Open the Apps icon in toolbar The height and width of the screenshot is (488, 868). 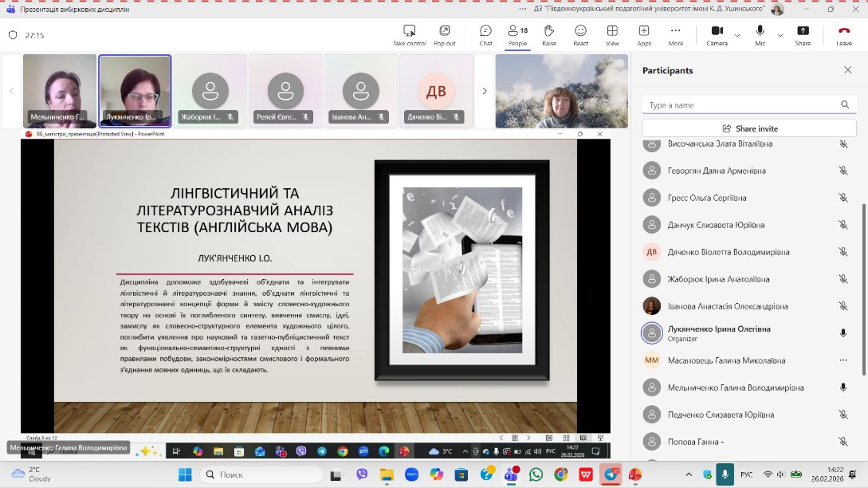click(643, 33)
